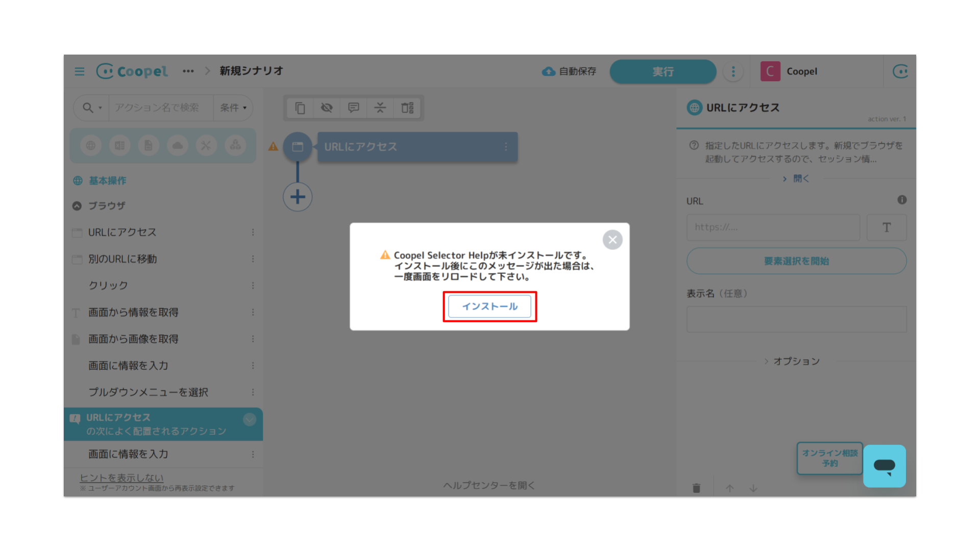Click the layout toolbar icon

point(407,108)
